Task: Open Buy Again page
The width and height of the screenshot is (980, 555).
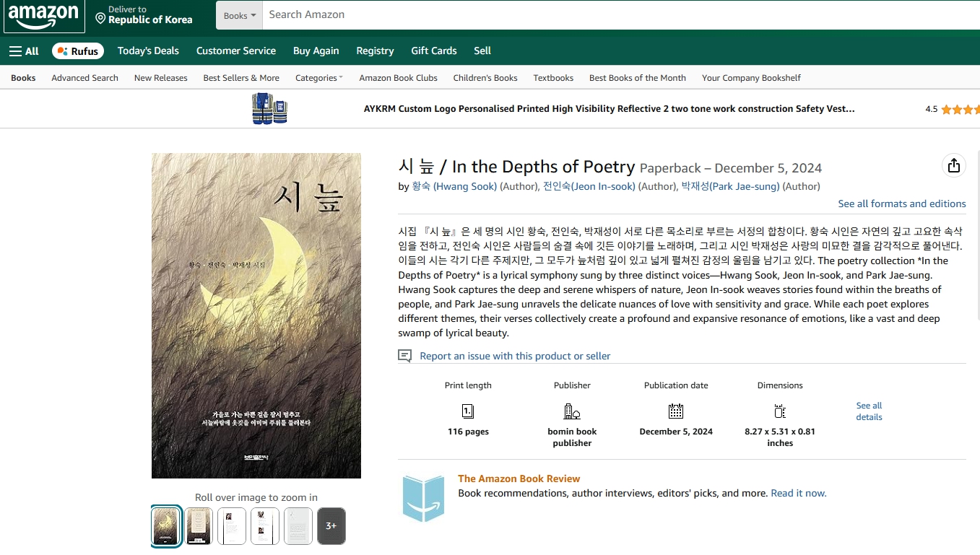Action: [316, 51]
